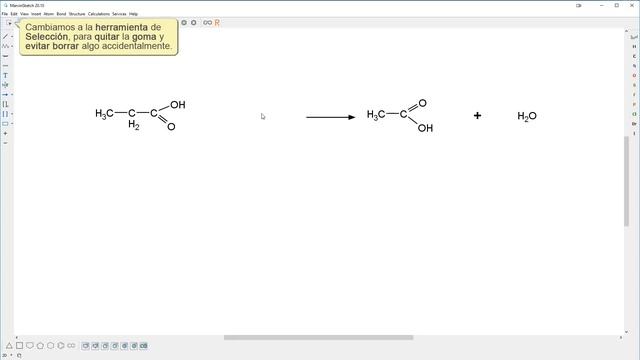Insert the cyclopropane triangle template
Viewport: 640px width, 360px height.
coord(9,346)
